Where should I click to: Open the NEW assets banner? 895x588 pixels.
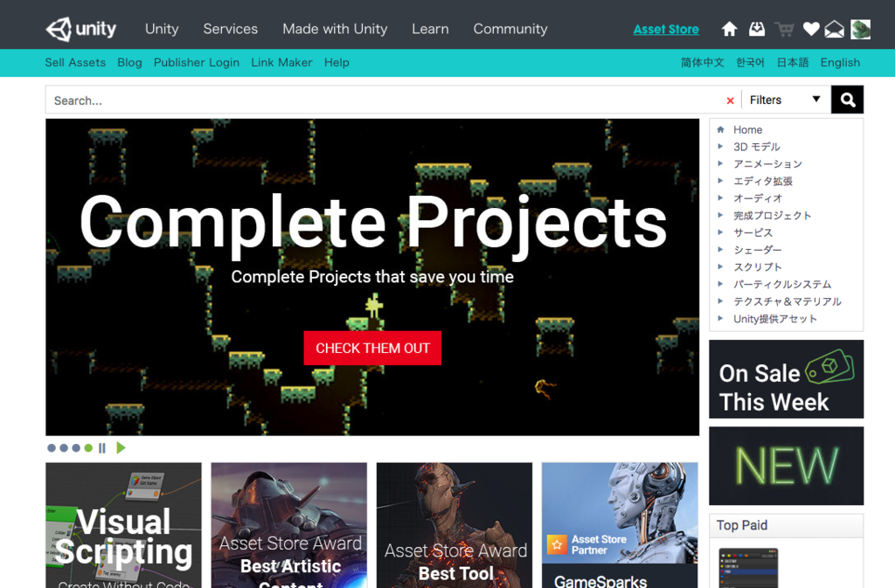point(786,466)
